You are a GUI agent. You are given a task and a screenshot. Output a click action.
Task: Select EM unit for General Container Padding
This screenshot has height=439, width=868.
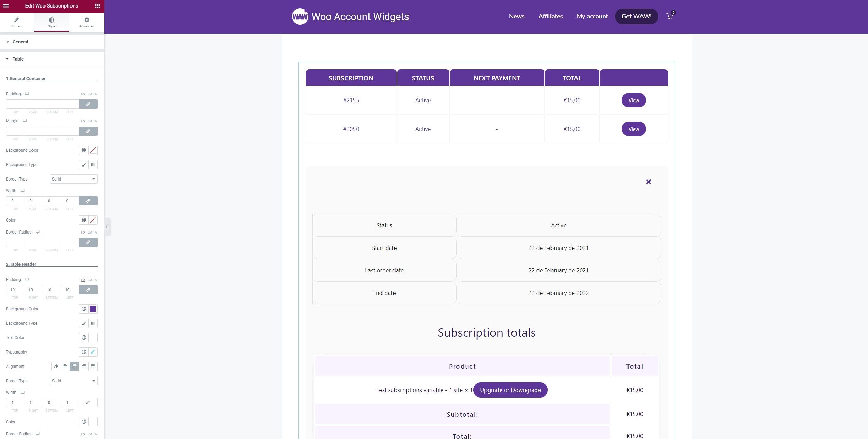tap(90, 94)
